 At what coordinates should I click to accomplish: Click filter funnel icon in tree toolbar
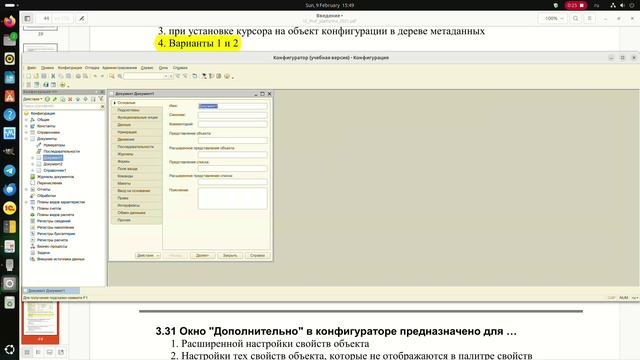101,99
